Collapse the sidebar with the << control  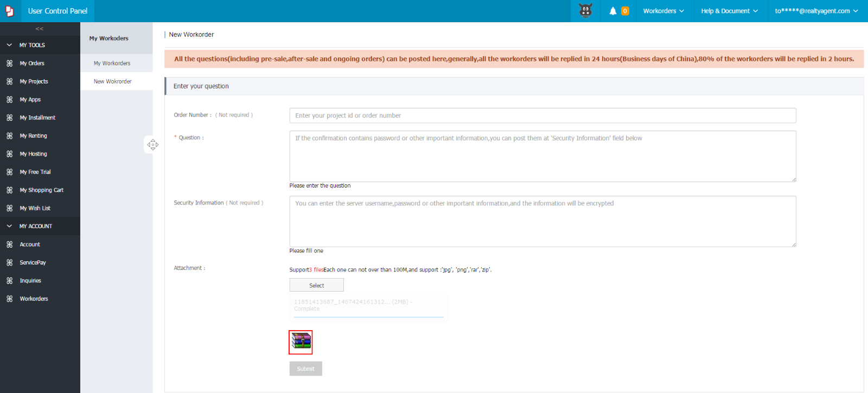(x=40, y=29)
